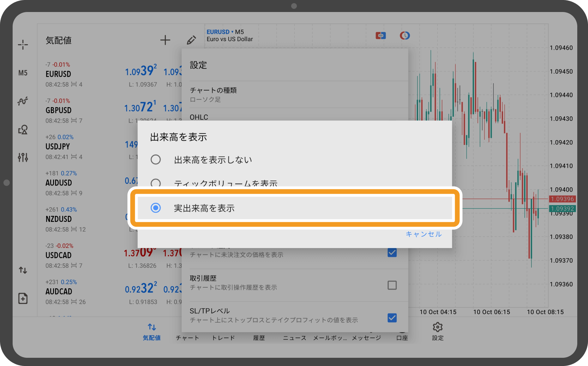
Task: Open EURUSD symbol dropdown on chart
Action: (220, 32)
